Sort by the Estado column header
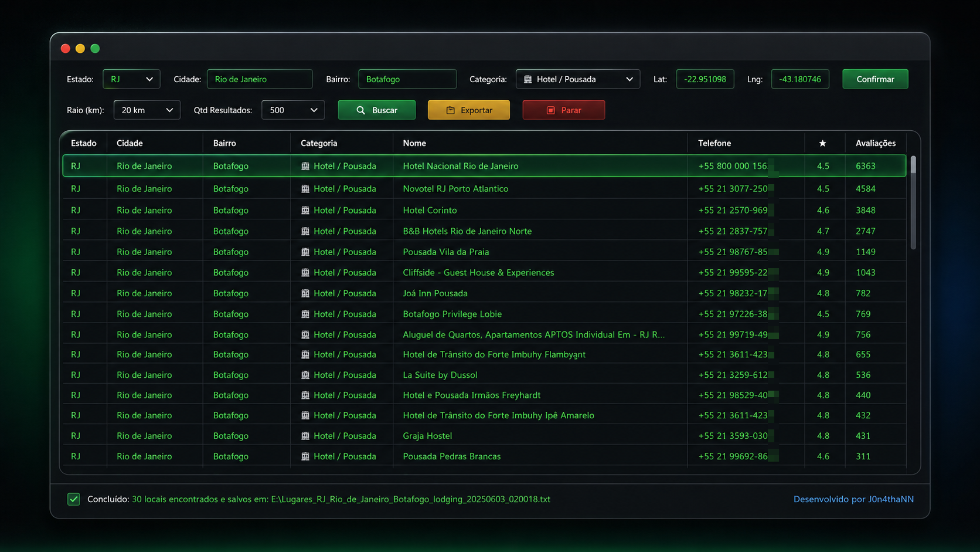Screen dimensions: 980x552 [x=84, y=143]
